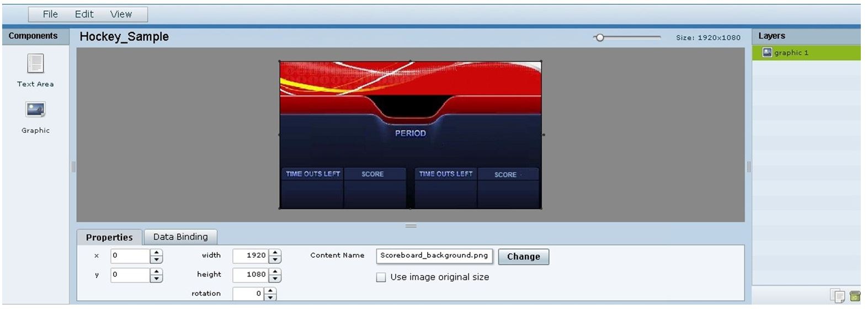868x309 pixels.
Task: Adjust the canvas zoom slider handle
Action: [x=600, y=38]
